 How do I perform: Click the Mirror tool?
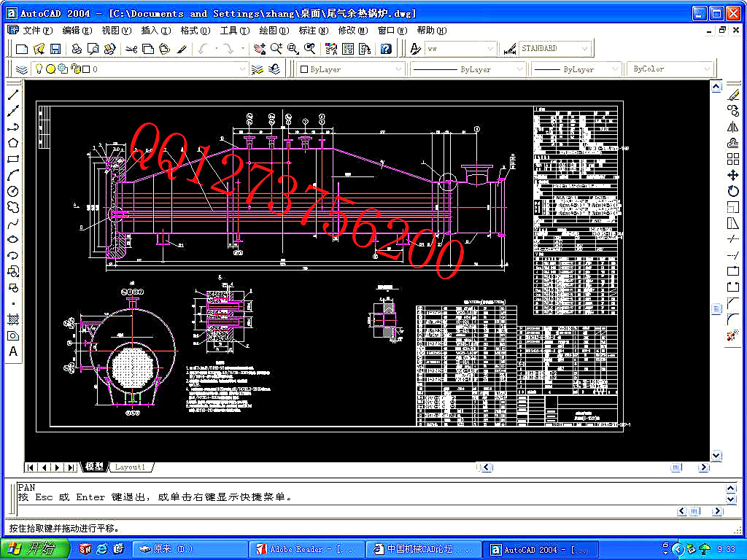(733, 127)
